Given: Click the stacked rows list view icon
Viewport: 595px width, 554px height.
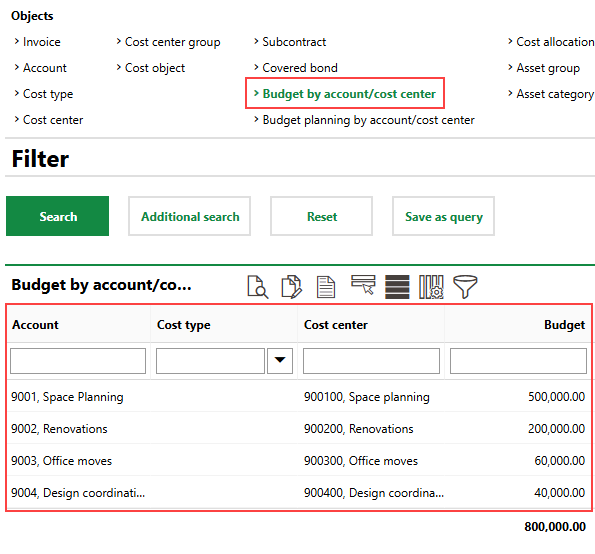Looking at the screenshot, I should 397,287.
